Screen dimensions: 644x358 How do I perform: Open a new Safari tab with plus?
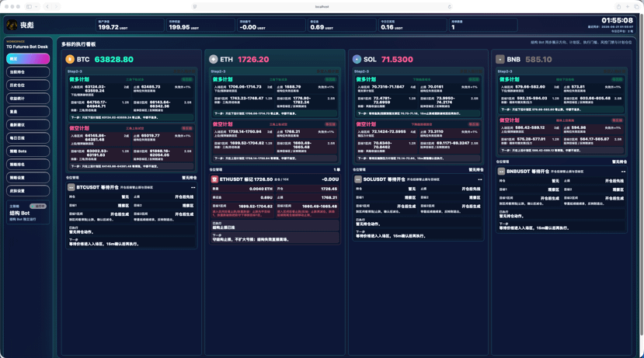point(628,6)
